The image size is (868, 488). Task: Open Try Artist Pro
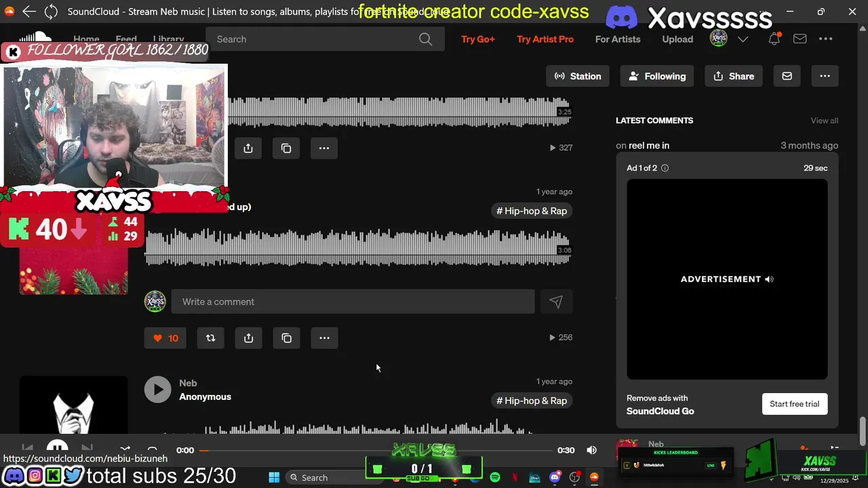click(x=545, y=39)
